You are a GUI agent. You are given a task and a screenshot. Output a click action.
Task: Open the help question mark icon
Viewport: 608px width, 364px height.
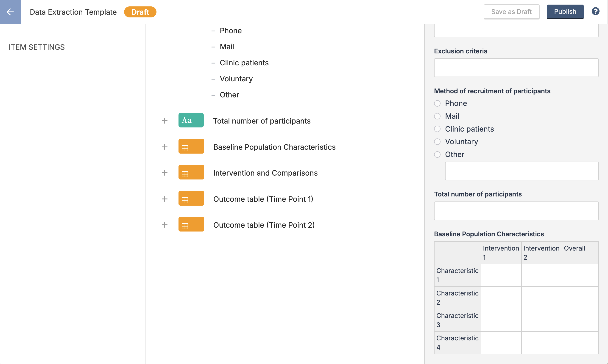595,11
